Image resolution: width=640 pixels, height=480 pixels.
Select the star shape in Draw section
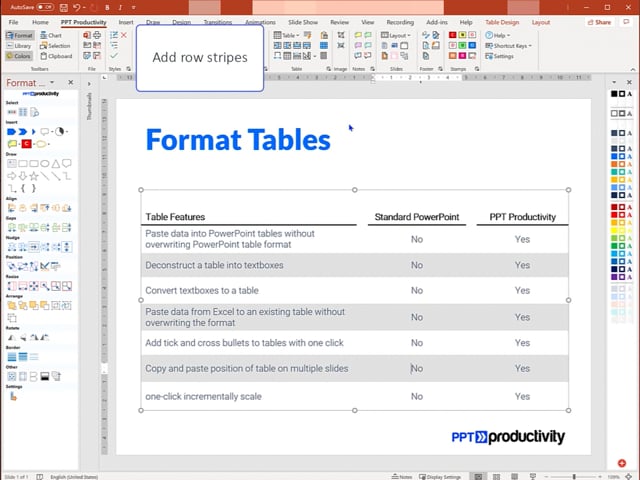[33, 176]
